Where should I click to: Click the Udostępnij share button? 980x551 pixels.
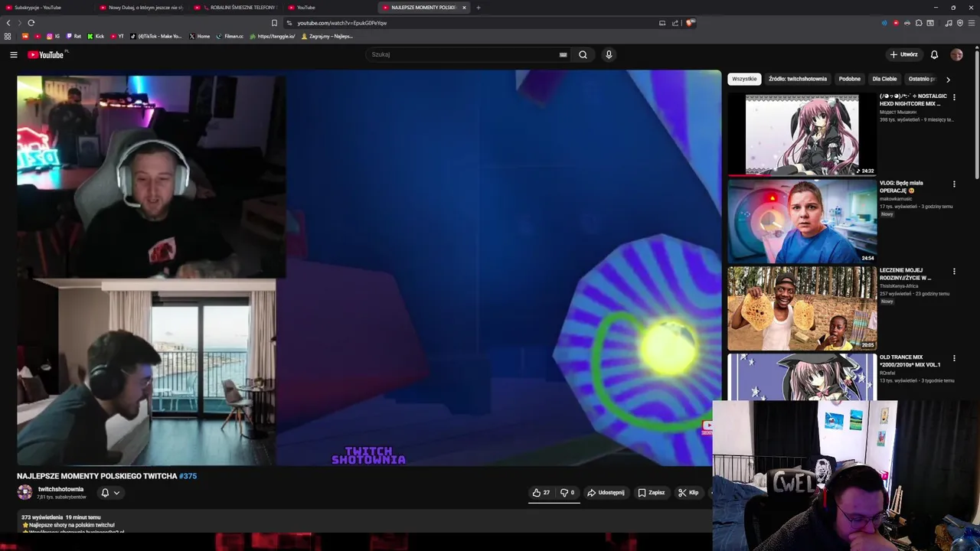606,493
